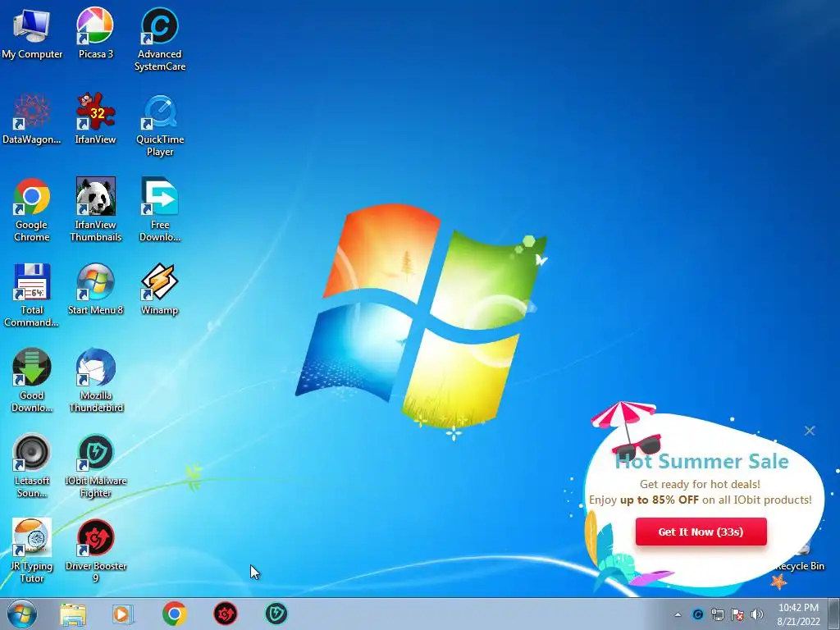Image resolution: width=840 pixels, height=630 pixels.
Task: Open Start Menu 8 shortcut
Action: coord(95,290)
